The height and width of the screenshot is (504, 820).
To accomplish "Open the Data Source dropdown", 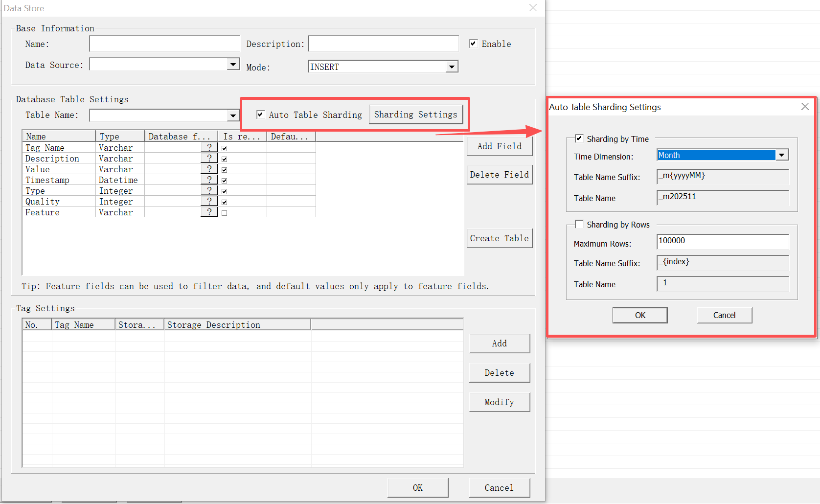I will tap(233, 64).
